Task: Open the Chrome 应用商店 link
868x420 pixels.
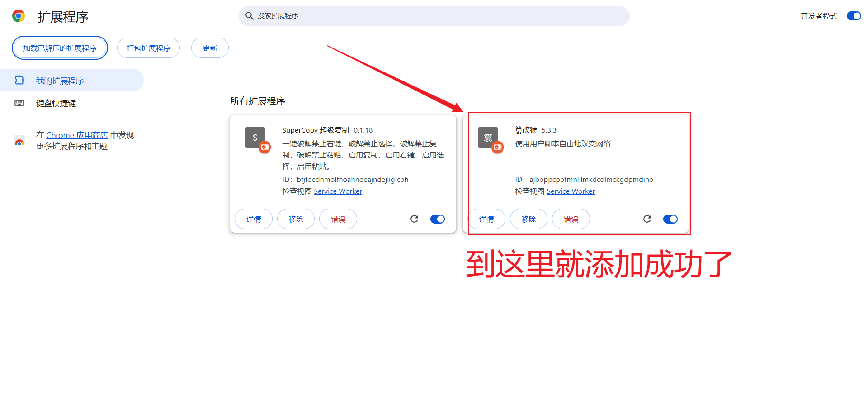Action: point(77,135)
